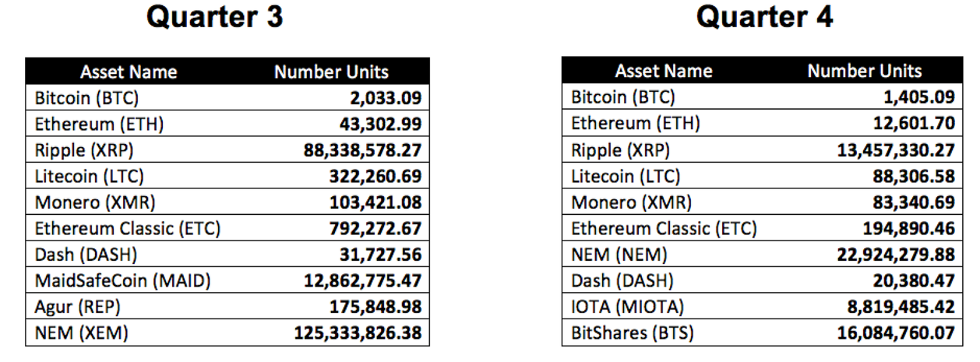Click Ethereum units value 43,302.99
Image resolution: width=980 pixels, height=362 pixels.
coord(380,124)
